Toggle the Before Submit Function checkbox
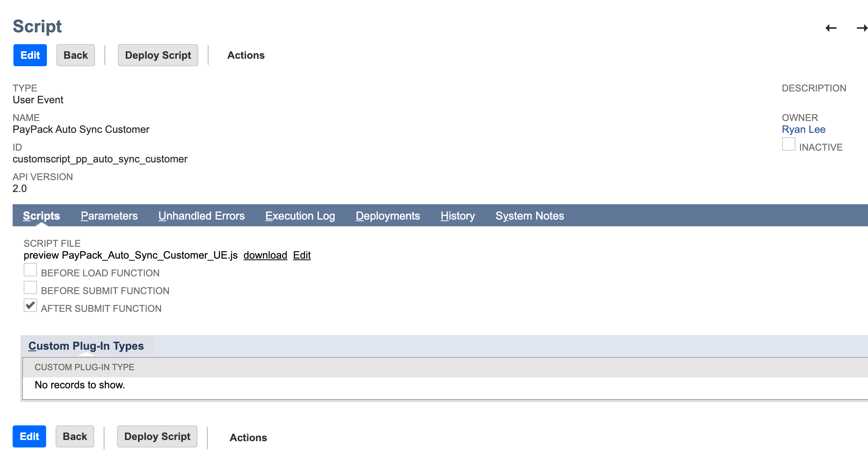This screenshot has height=466, width=868. [30, 287]
